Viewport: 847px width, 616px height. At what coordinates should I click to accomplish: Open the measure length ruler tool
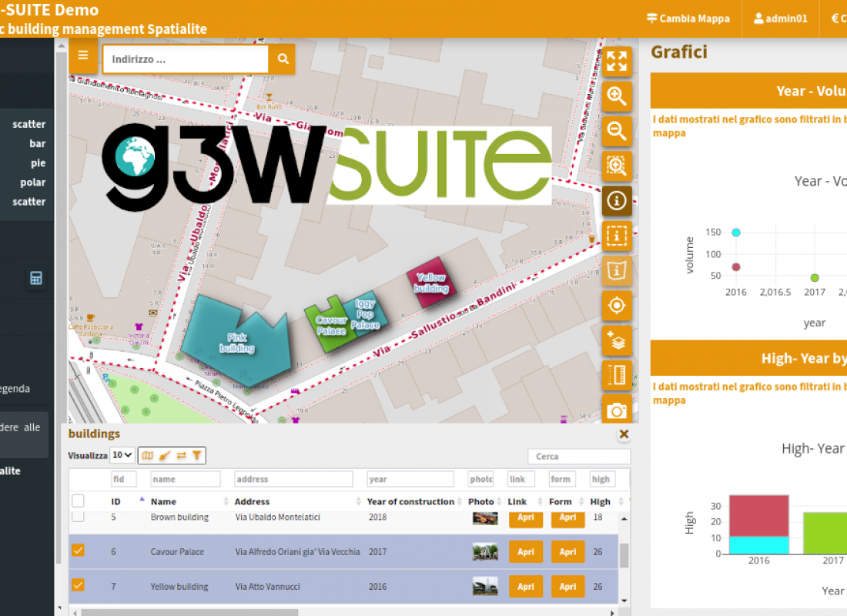click(616, 376)
